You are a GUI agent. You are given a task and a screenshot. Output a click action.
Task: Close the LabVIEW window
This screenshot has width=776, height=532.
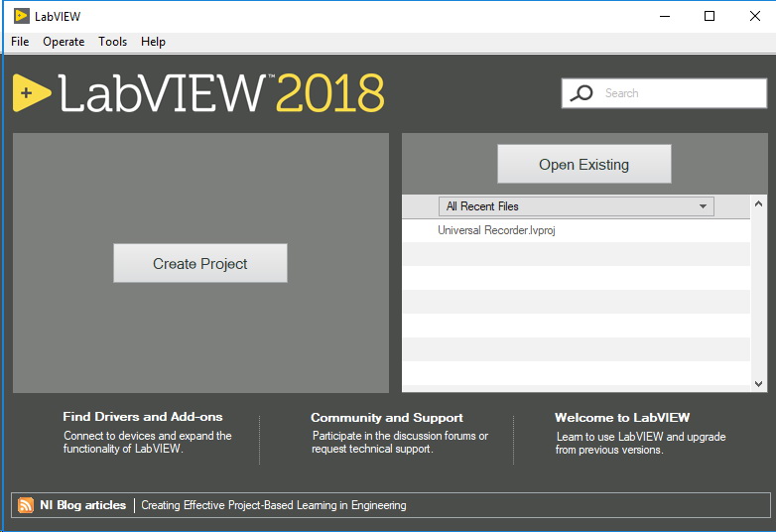tap(755, 16)
